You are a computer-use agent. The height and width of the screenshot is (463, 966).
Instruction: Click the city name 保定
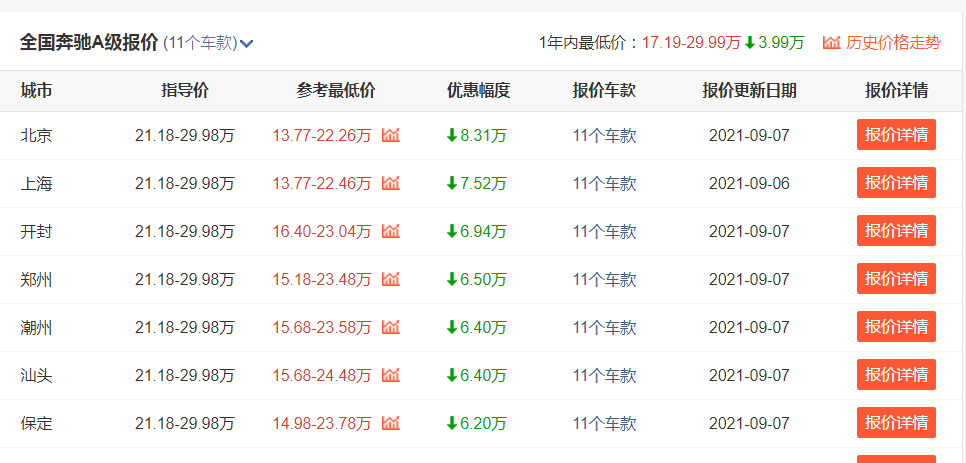tap(36, 424)
